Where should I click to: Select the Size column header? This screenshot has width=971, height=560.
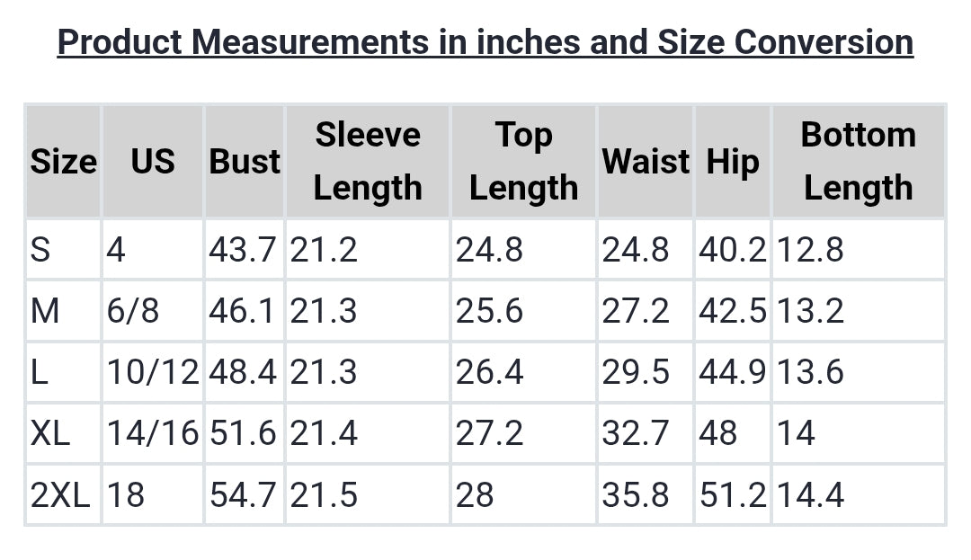pyautogui.click(x=63, y=162)
